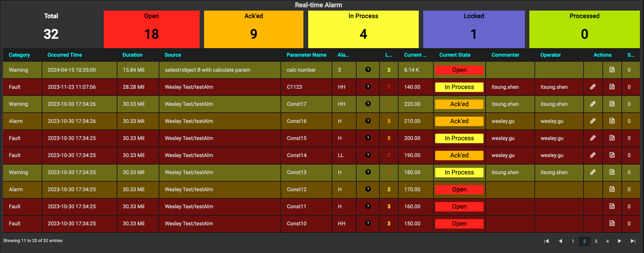Open the document icon in Const13 row
The width and height of the screenshot is (644, 253).
click(x=612, y=172)
